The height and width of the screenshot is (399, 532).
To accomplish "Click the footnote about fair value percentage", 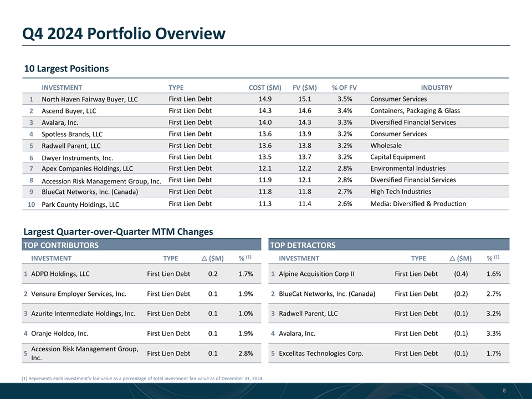I will coord(143,379).
